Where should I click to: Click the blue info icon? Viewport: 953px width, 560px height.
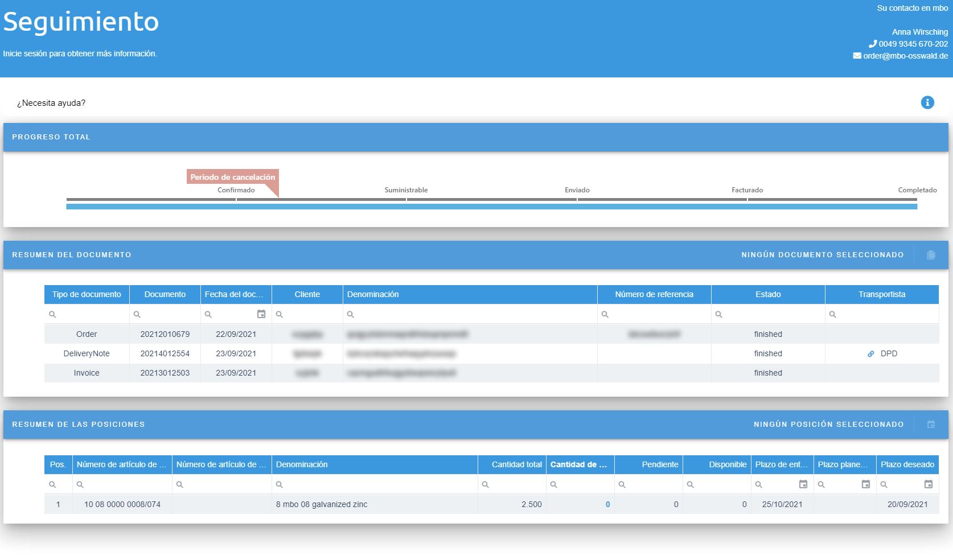tap(927, 102)
